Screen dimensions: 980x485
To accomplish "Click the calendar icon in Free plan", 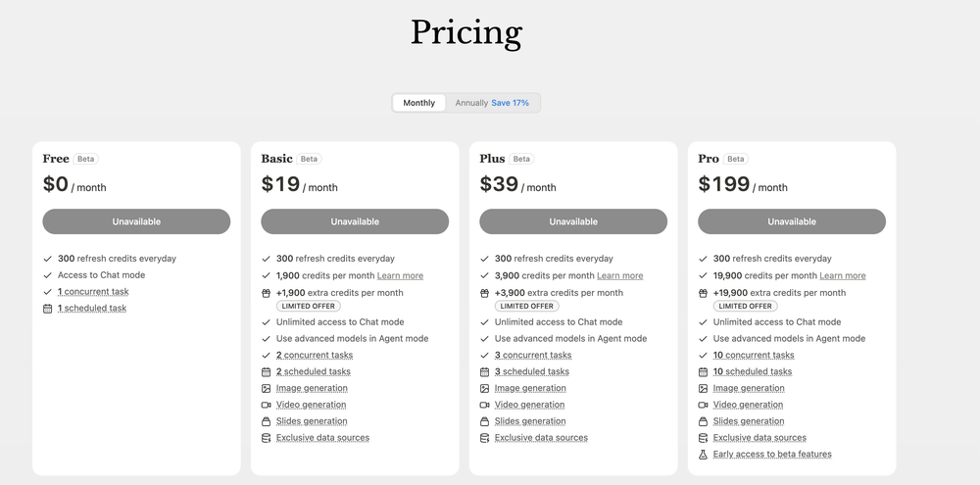I will (47, 309).
